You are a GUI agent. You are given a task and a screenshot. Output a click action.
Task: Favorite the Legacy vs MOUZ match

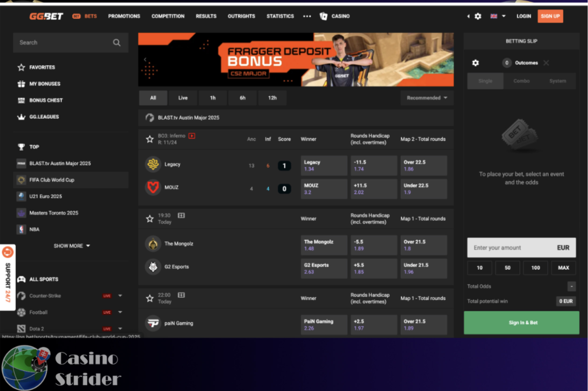150,139
